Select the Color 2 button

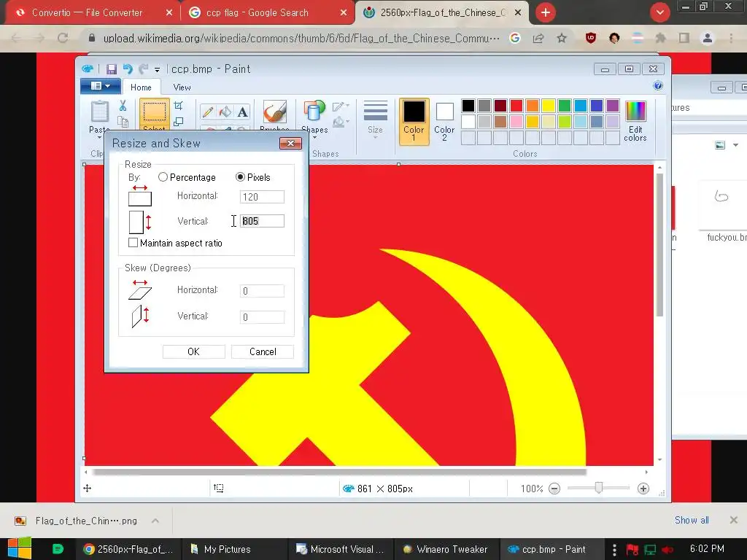click(x=444, y=121)
